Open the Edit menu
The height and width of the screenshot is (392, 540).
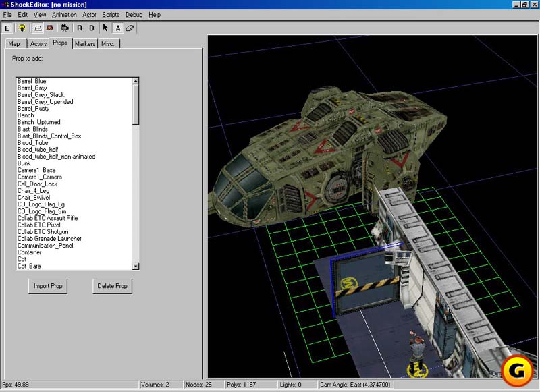[23, 15]
